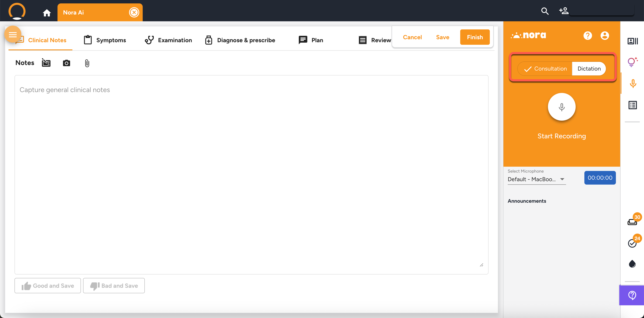
Task: Click the camera icon to capture image
Action: (x=66, y=63)
